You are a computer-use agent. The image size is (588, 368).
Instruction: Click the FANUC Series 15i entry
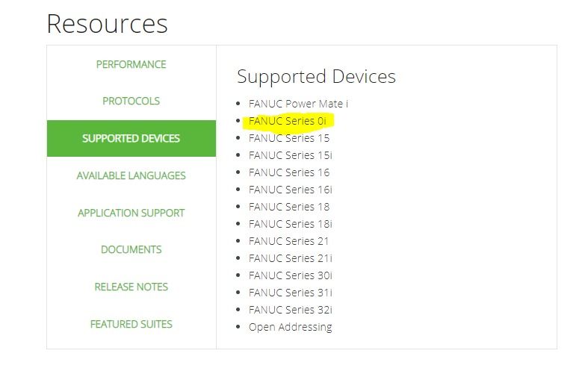[x=290, y=155]
